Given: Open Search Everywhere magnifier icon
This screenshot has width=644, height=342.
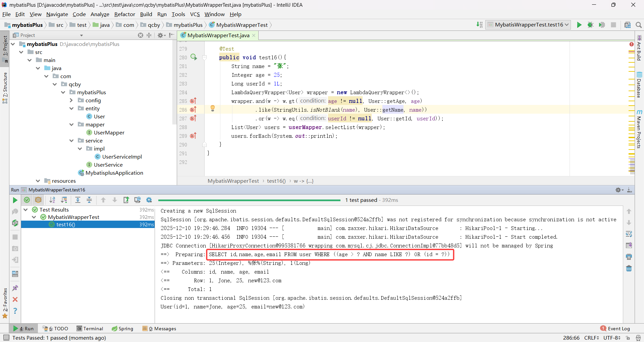Looking at the screenshot, I should coord(639,25).
